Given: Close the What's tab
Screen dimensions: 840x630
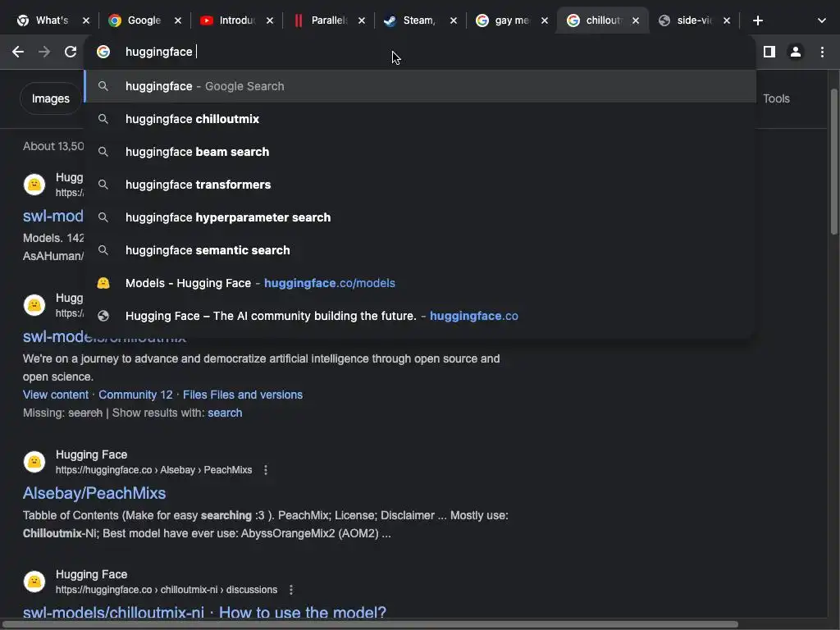Looking at the screenshot, I should [85, 21].
